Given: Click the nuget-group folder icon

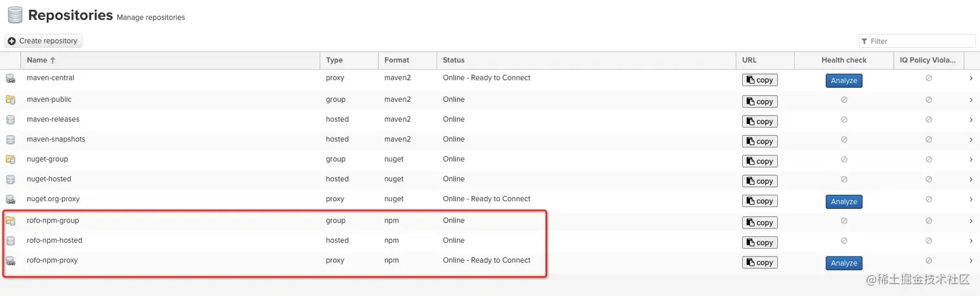Looking at the screenshot, I should 10,160.
